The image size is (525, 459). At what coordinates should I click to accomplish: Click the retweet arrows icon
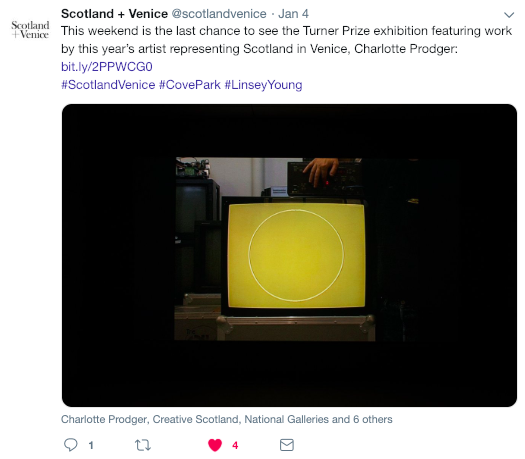tap(143, 445)
